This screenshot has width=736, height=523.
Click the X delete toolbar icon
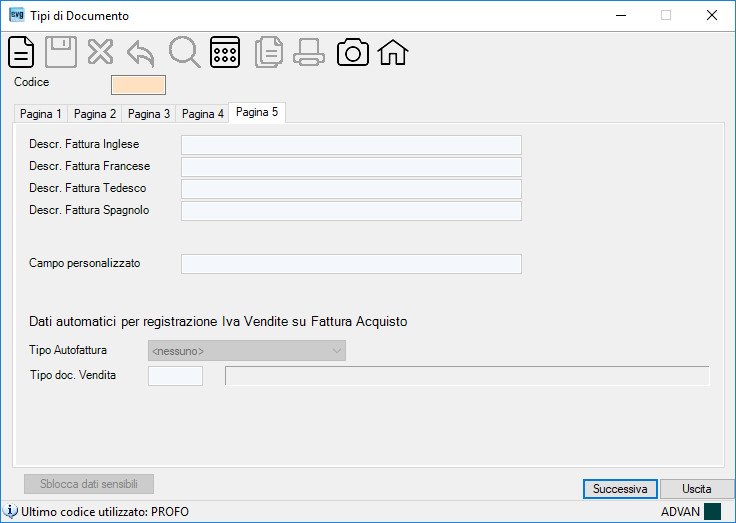(x=100, y=52)
